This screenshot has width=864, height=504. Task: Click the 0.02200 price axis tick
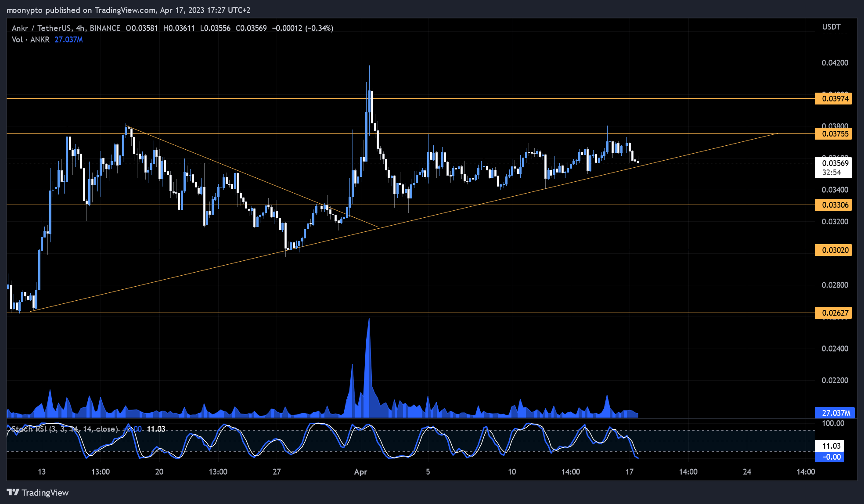[x=835, y=380]
